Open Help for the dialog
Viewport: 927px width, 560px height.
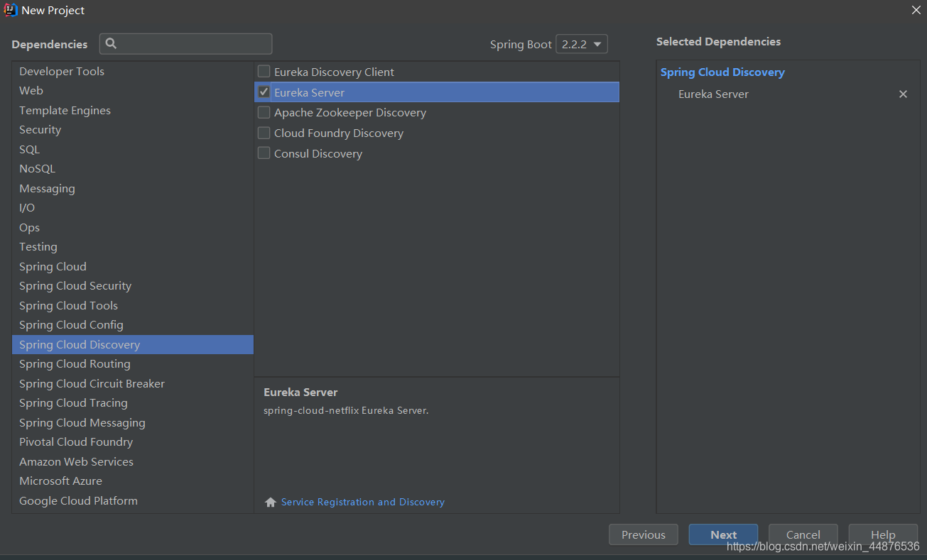click(x=883, y=534)
